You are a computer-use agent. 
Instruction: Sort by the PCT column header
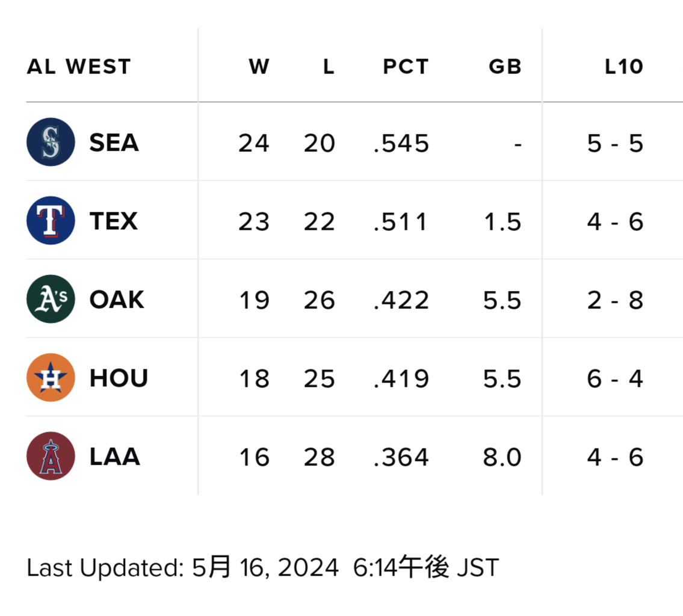(406, 67)
